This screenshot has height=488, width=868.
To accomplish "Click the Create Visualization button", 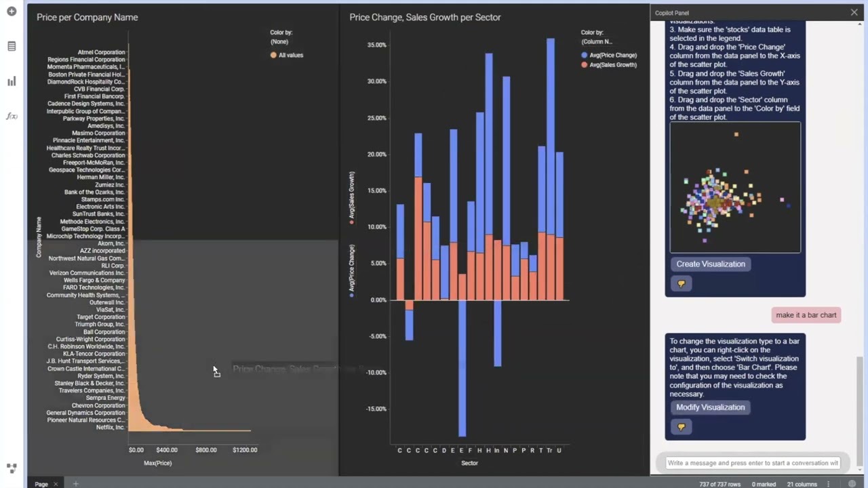I will (711, 264).
